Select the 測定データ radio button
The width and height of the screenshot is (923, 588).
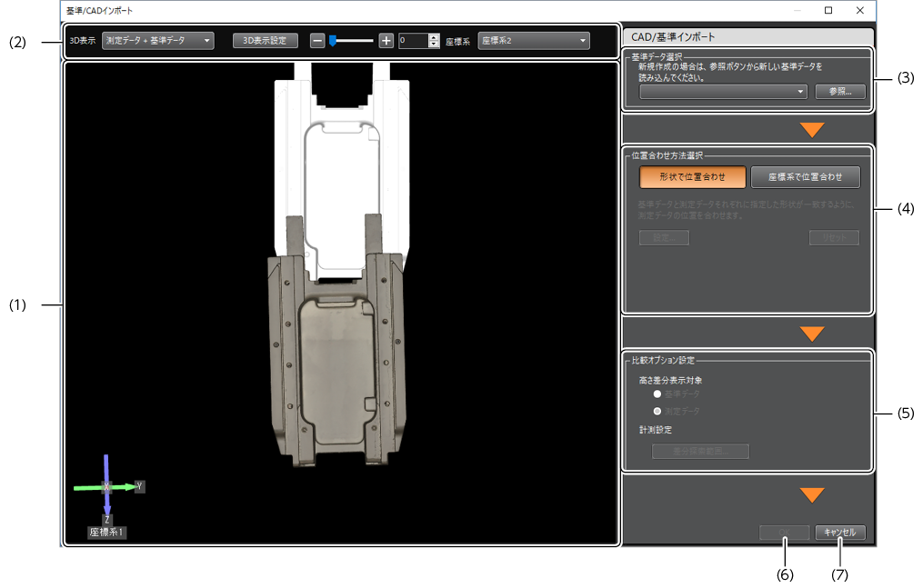click(657, 412)
